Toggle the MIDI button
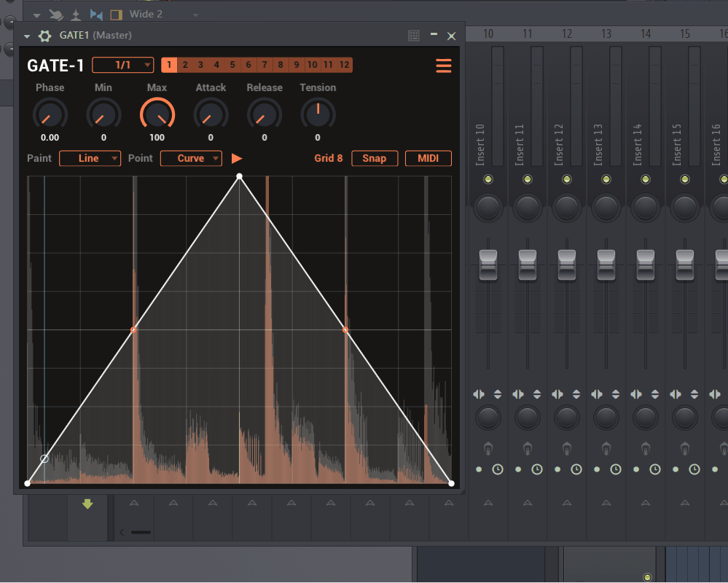The height and width of the screenshot is (583, 728). (428, 158)
